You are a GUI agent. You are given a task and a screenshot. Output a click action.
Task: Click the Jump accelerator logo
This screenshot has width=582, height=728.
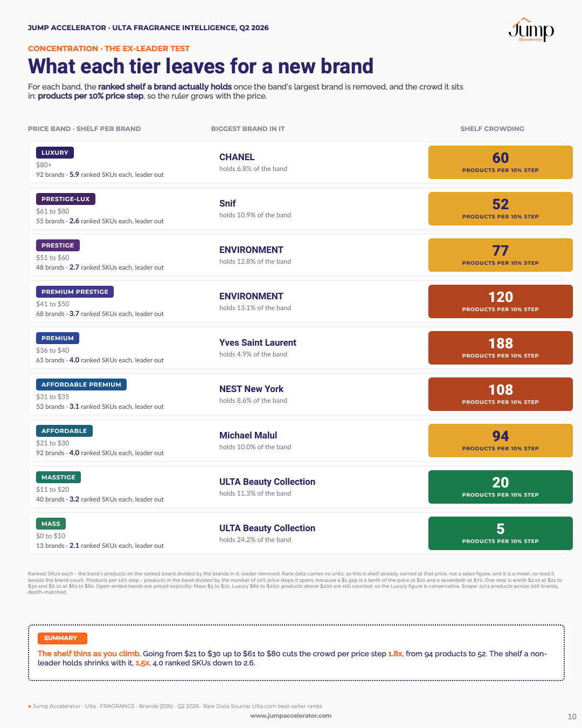(531, 30)
